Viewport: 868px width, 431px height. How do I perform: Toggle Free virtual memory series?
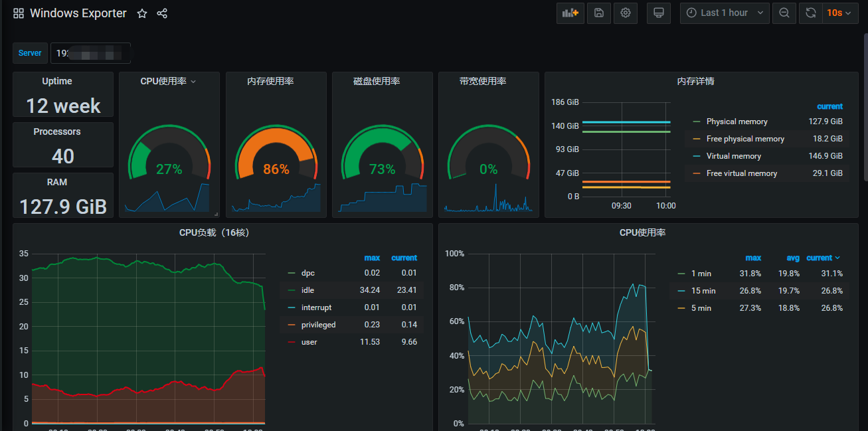[x=741, y=173]
